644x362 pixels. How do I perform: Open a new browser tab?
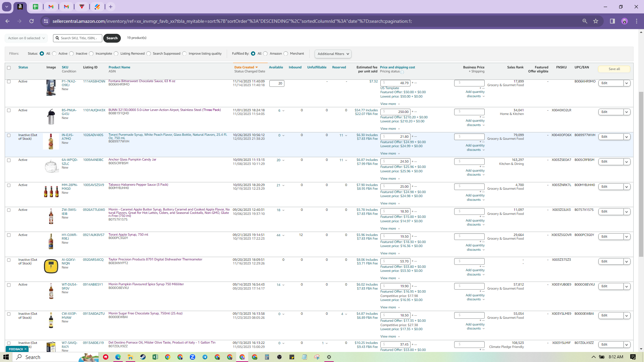(x=111, y=7)
